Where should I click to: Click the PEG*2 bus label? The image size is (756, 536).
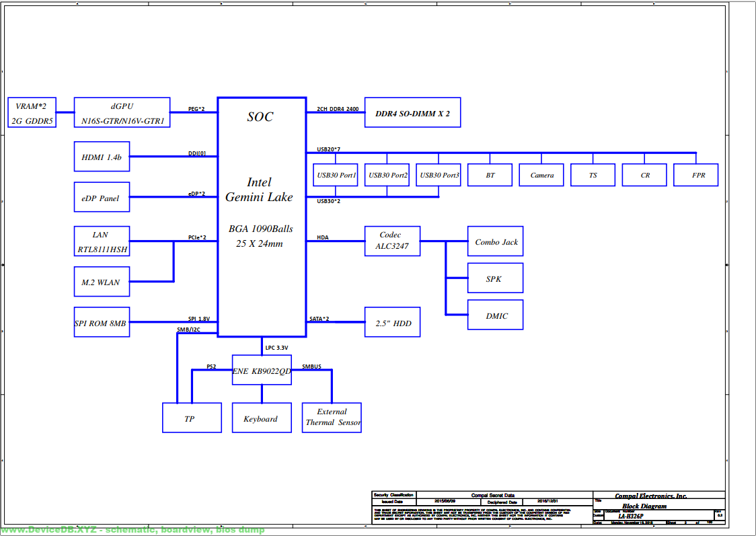click(196, 109)
